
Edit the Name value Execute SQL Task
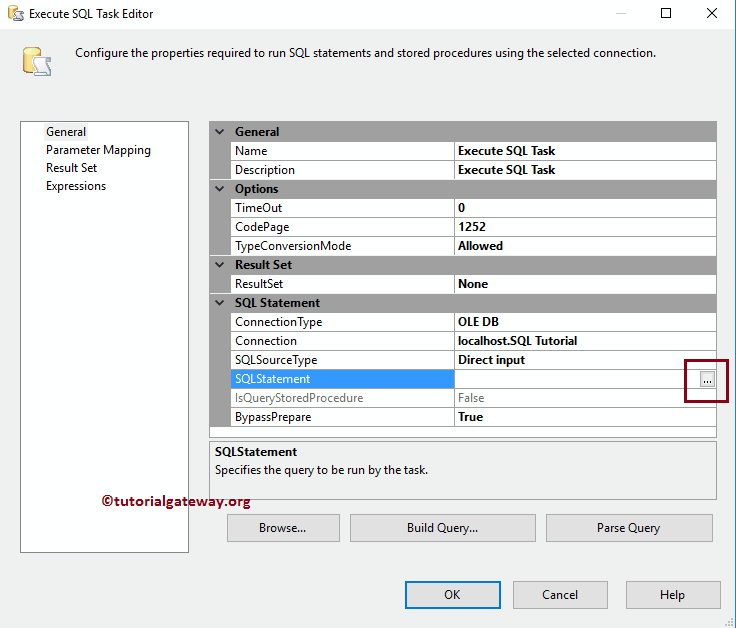tap(585, 151)
